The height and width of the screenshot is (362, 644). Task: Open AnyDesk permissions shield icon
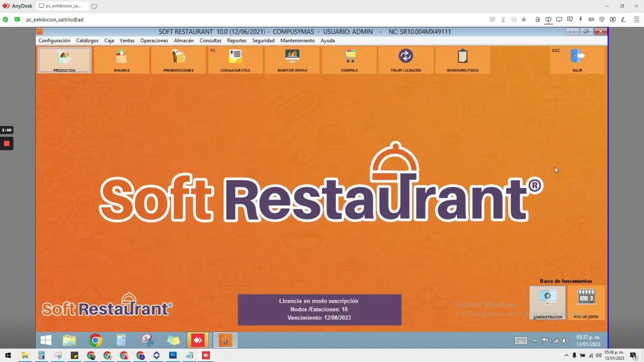point(602,20)
